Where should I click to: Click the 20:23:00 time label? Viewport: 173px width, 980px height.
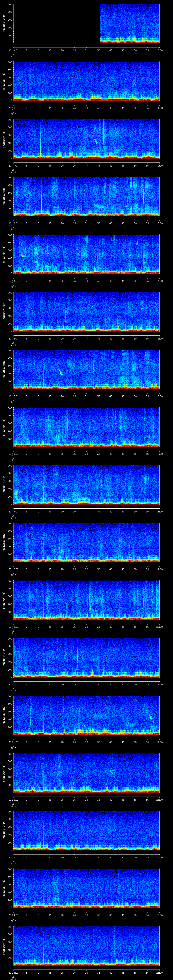(x=13, y=856)
